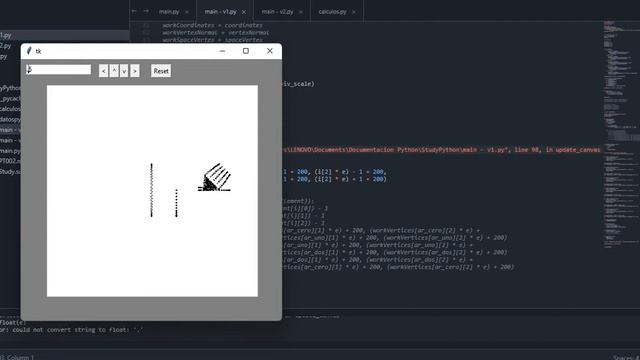Switch to the calculos.py editor tab
The image size is (640, 360).
[332, 12]
